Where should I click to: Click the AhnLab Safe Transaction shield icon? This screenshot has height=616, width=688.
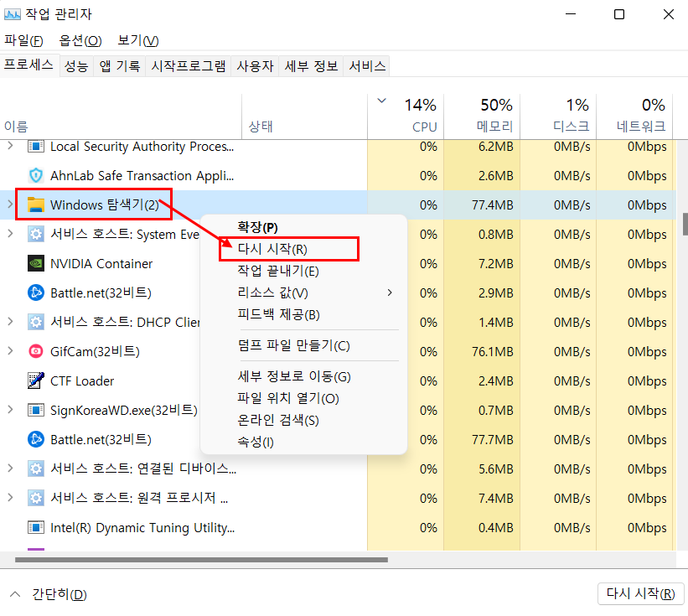[35, 175]
